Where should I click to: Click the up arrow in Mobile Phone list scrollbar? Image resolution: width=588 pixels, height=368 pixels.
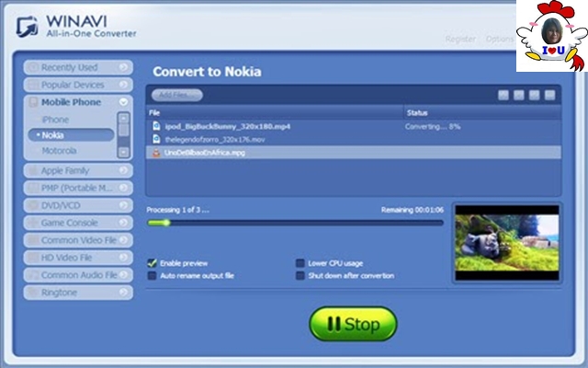pos(123,118)
